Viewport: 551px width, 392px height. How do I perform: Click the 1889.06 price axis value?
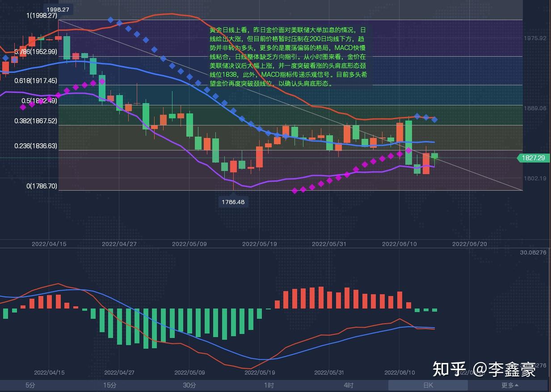535,108
